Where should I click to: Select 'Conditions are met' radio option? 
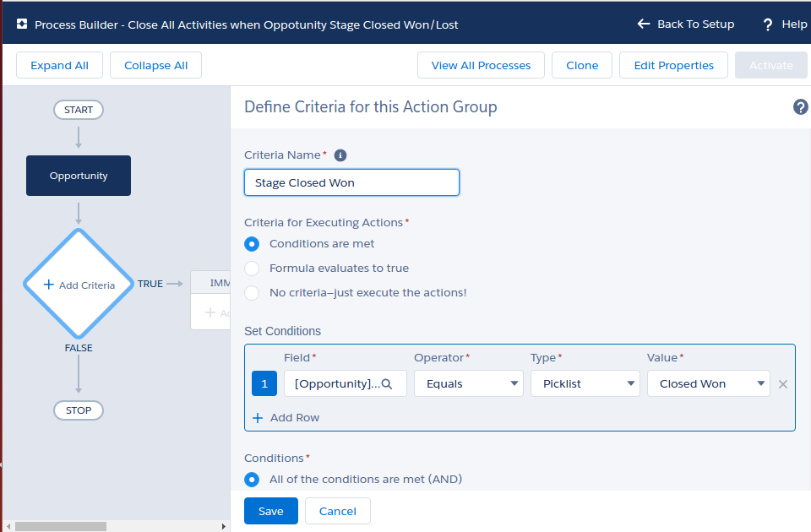point(252,244)
